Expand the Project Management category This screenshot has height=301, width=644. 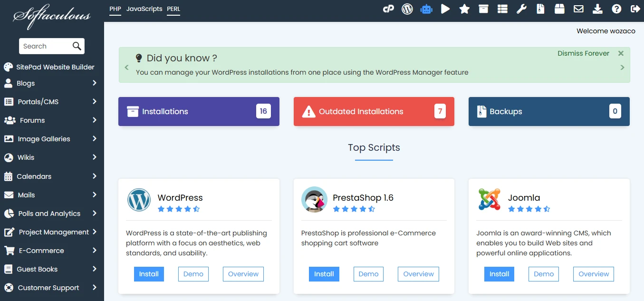[95, 232]
